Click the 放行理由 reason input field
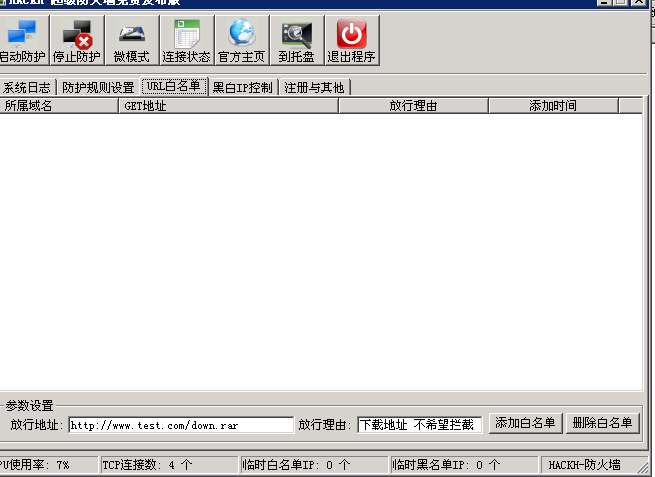Image resolution: width=655 pixels, height=477 pixels. pyautogui.click(x=420, y=425)
